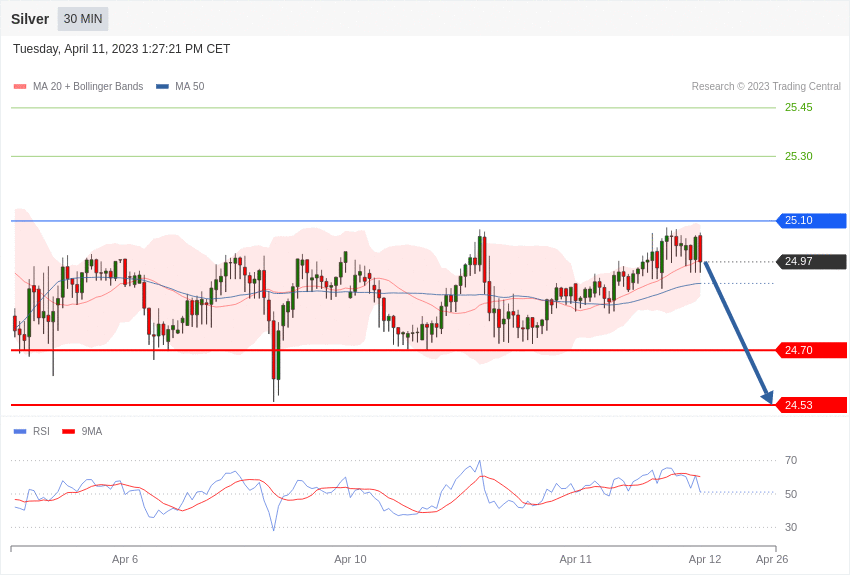Click the 9MA red legend swatch
The width and height of the screenshot is (850, 576).
click(x=68, y=431)
